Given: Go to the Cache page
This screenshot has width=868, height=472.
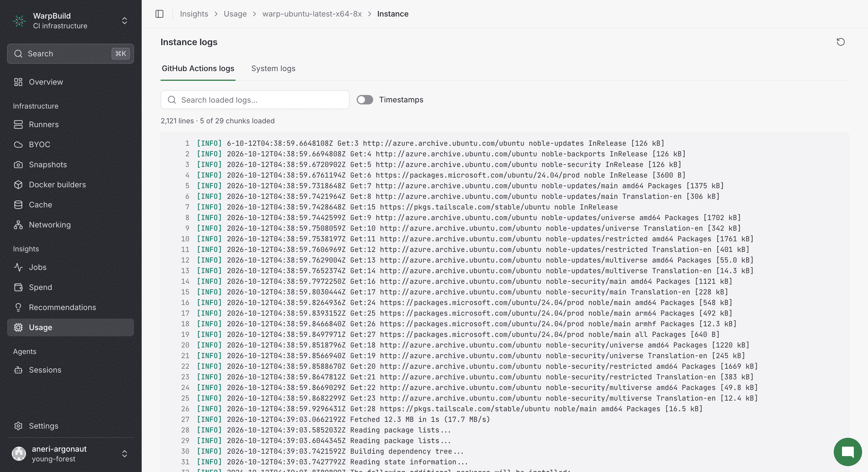Looking at the screenshot, I should (71, 204).
